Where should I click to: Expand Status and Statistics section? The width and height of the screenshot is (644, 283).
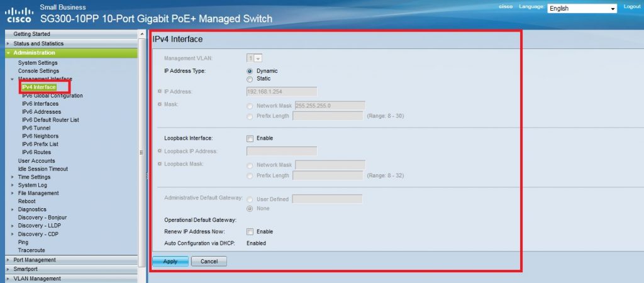pos(8,43)
